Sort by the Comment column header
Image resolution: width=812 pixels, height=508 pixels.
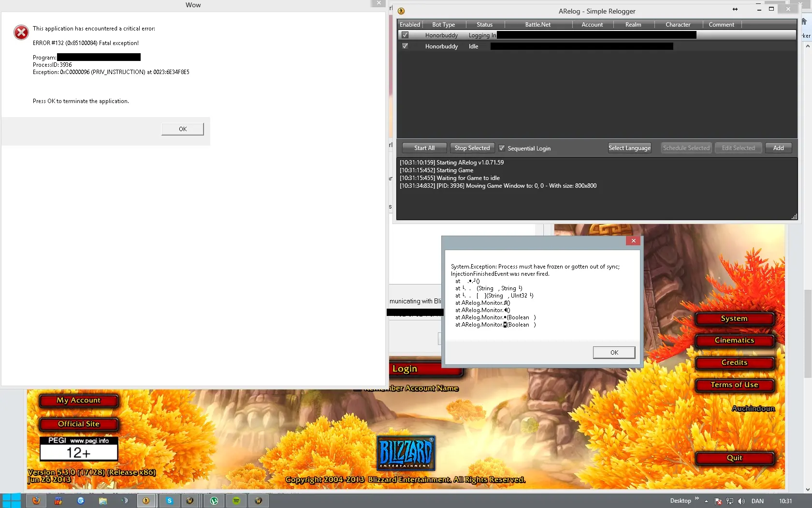click(721, 25)
